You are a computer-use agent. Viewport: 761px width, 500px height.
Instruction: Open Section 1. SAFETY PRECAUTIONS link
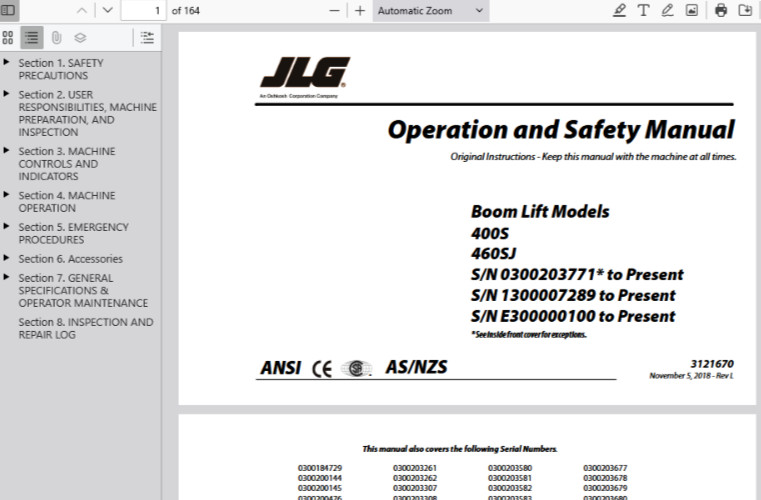[x=61, y=69]
